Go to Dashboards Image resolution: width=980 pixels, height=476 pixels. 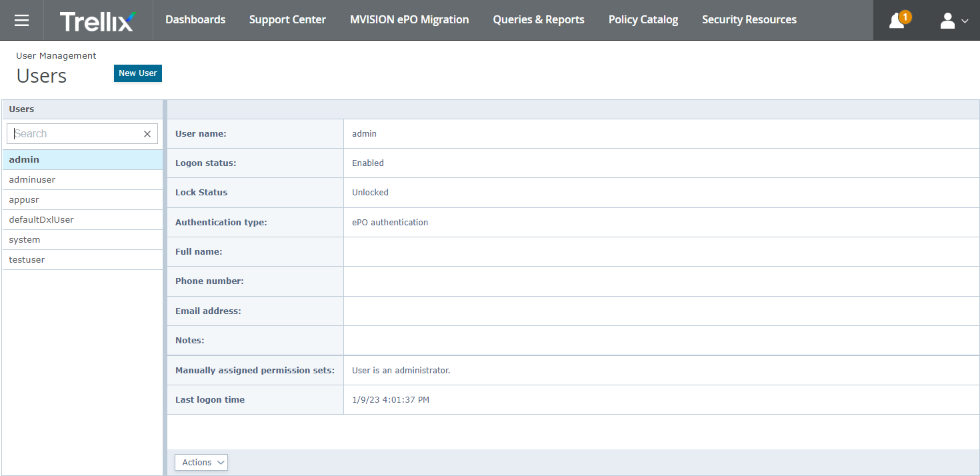(195, 20)
